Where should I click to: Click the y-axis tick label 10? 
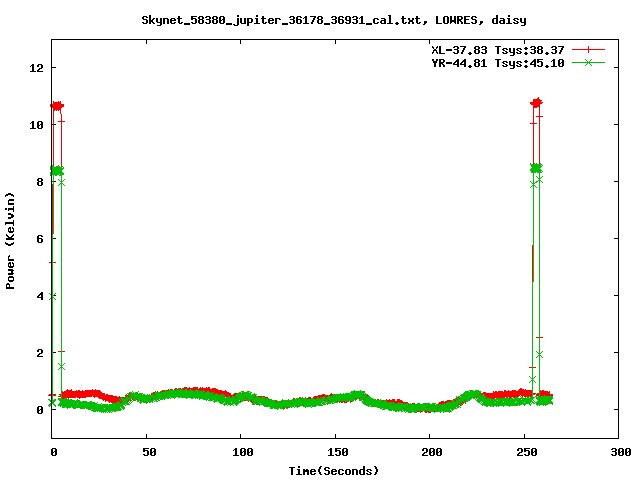(x=36, y=125)
